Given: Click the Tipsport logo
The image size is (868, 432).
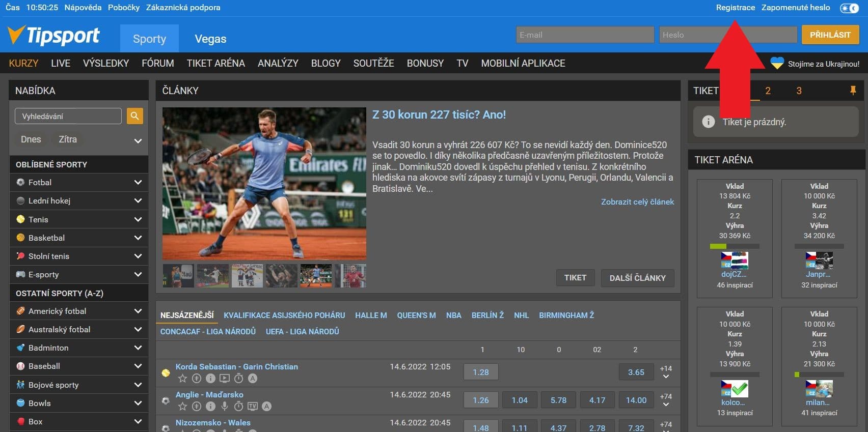Looking at the screenshot, I should [x=53, y=36].
